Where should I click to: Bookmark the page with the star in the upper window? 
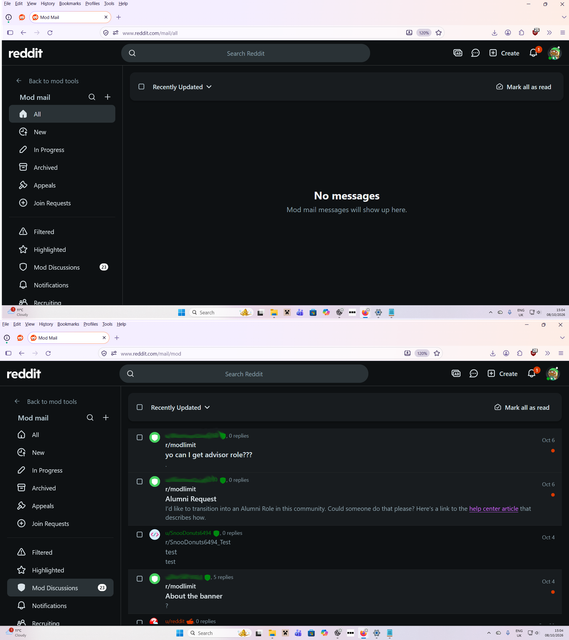click(x=439, y=33)
